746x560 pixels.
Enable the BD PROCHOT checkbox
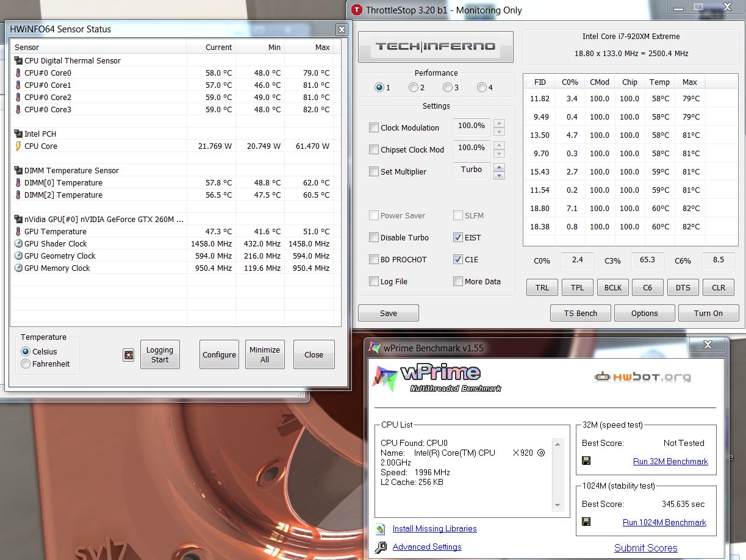(x=374, y=259)
